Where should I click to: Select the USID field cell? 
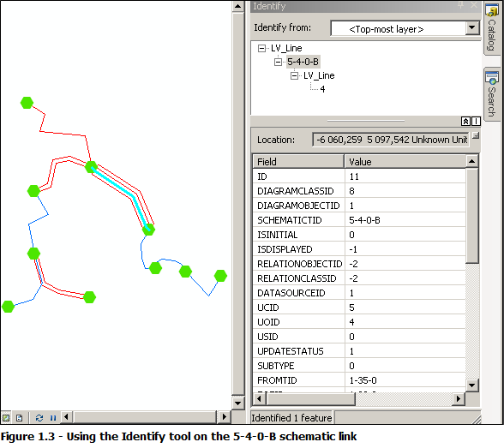pos(299,337)
